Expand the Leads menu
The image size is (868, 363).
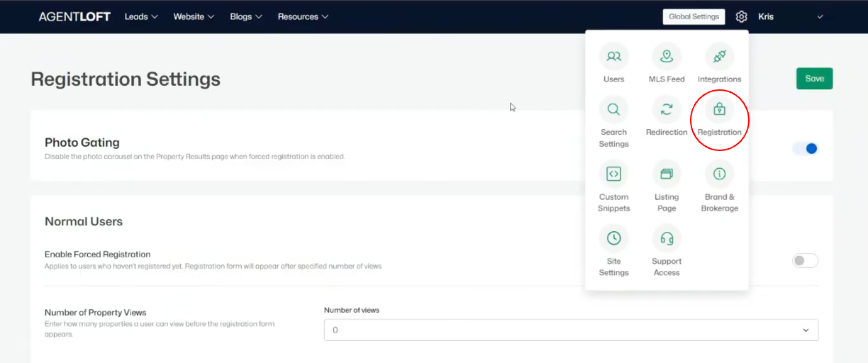(141, 16)
